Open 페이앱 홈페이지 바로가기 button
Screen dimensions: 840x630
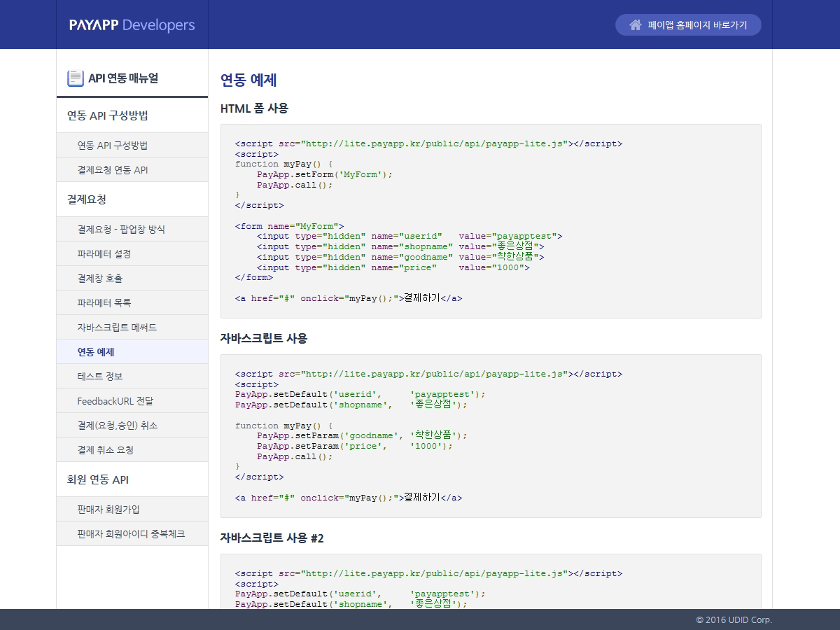pyautogui.click(x=688, y=25)
